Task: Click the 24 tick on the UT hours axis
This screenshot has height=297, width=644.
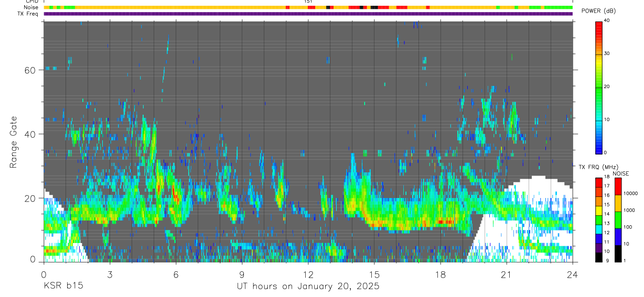Action: (x=572, y=274)
